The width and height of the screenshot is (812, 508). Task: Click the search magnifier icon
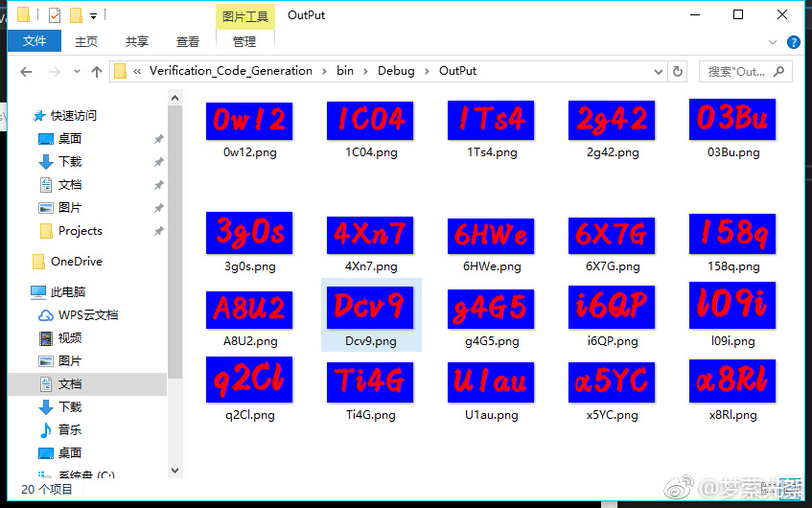tap(778, 71)
